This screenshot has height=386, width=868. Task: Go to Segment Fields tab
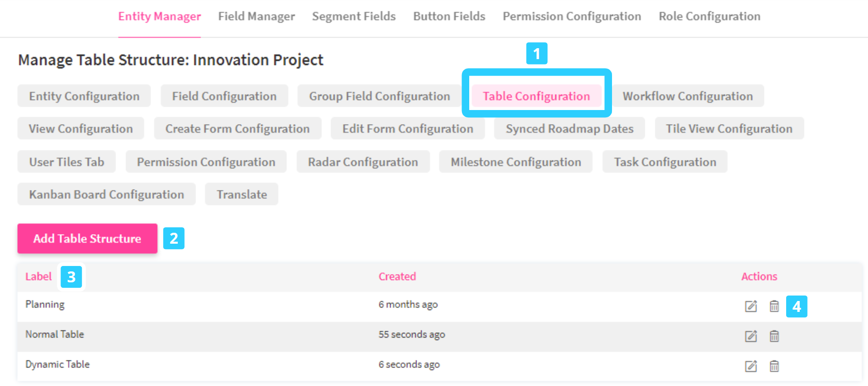click(x=354, y=16)
